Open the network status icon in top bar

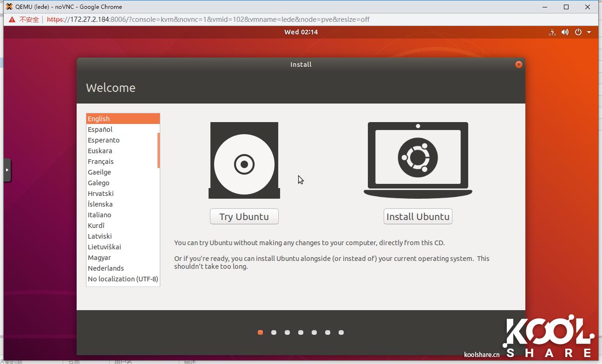pos(552,32)
